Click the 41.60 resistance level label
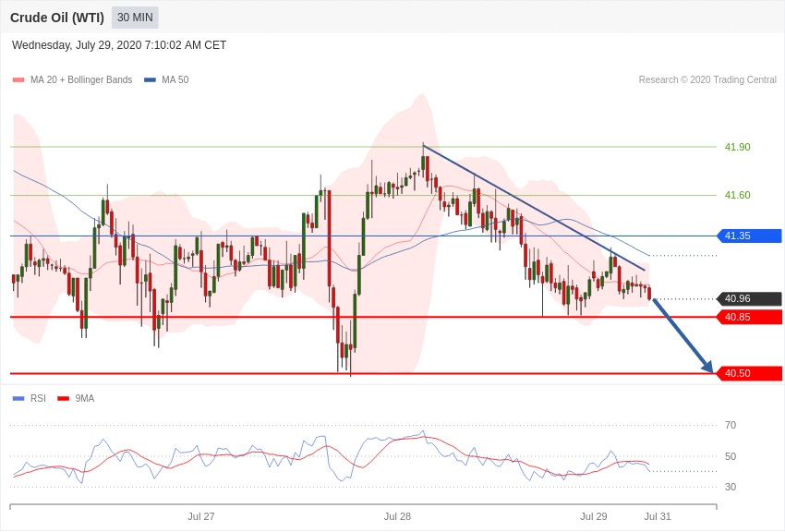This screenshot has height=532, width=785. coord(738,195)
